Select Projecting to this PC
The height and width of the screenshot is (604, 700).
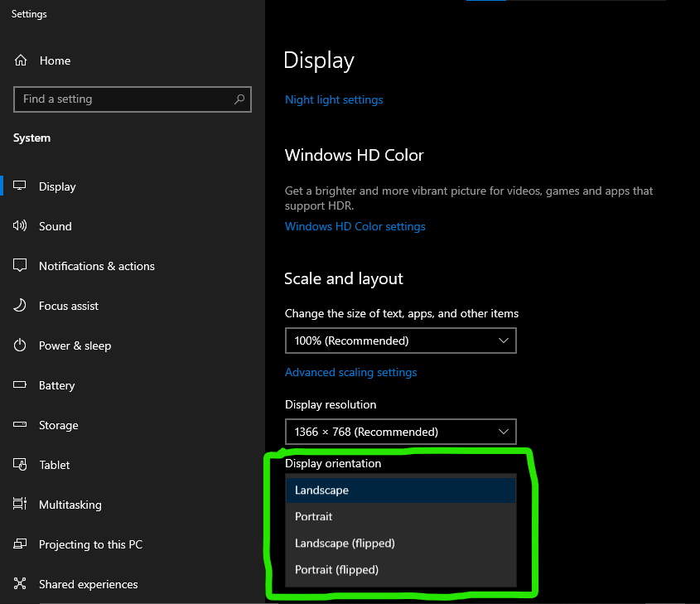(18, 544)
